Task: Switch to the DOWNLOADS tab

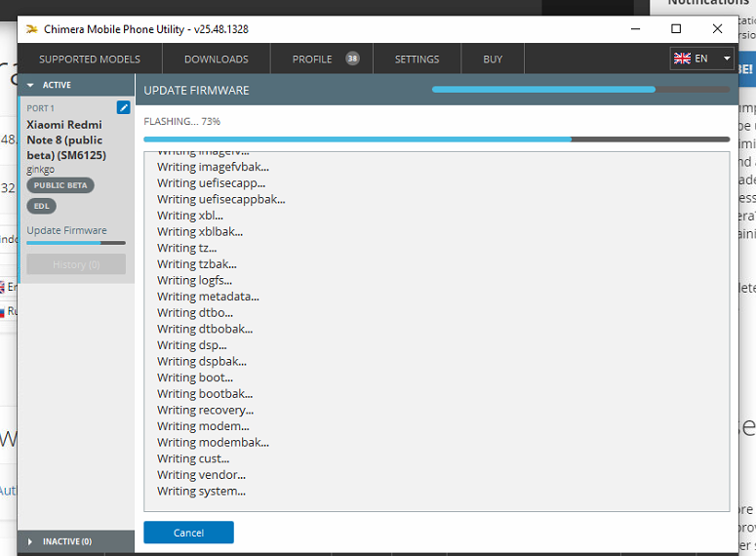Action: pyautogui.click(x=217, y=60)
